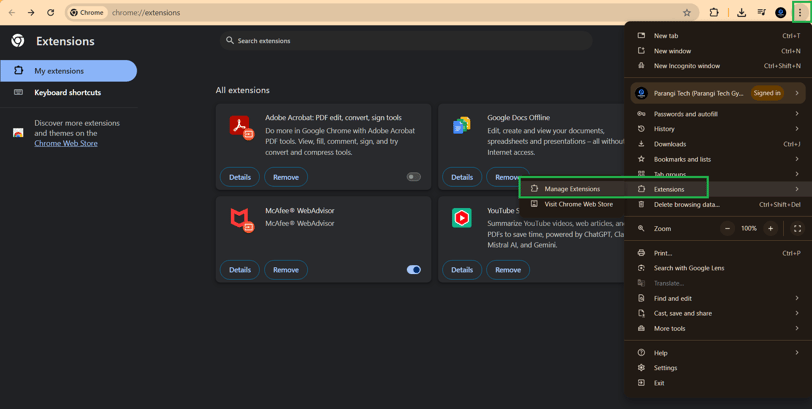Select My extensions in the sidebar
Screen dimensions: 812x409
point(68,71)
